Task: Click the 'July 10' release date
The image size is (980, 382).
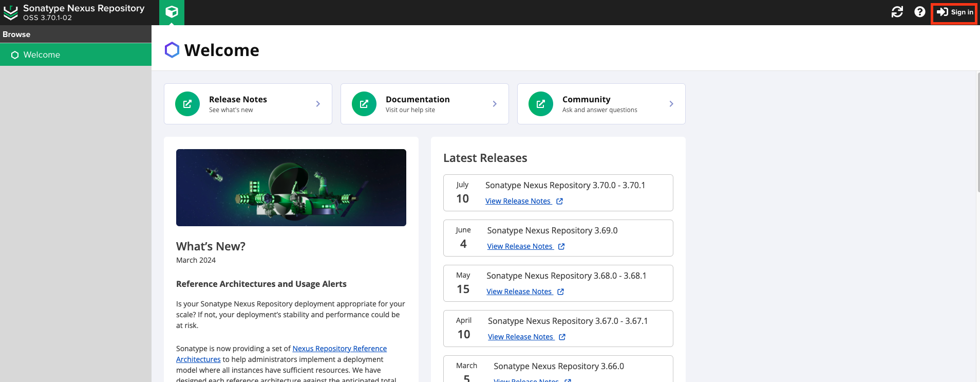Action: point(463,193)
